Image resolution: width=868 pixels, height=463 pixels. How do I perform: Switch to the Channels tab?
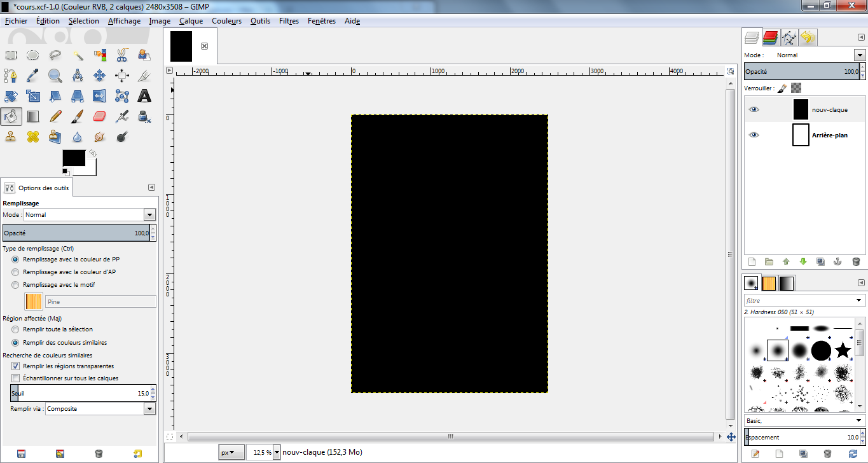pyautogui.click(x=771, y=38)
